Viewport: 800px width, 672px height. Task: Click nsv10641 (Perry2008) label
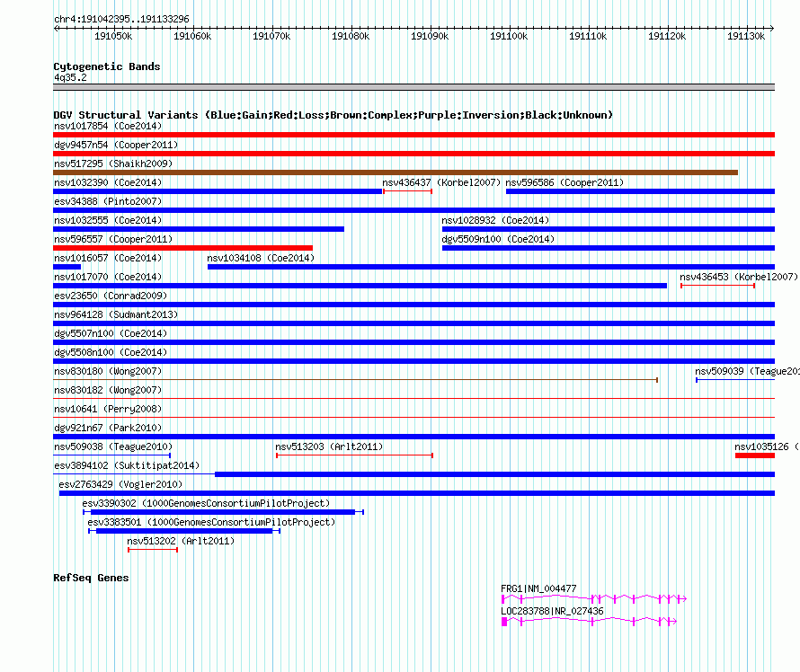108,409
